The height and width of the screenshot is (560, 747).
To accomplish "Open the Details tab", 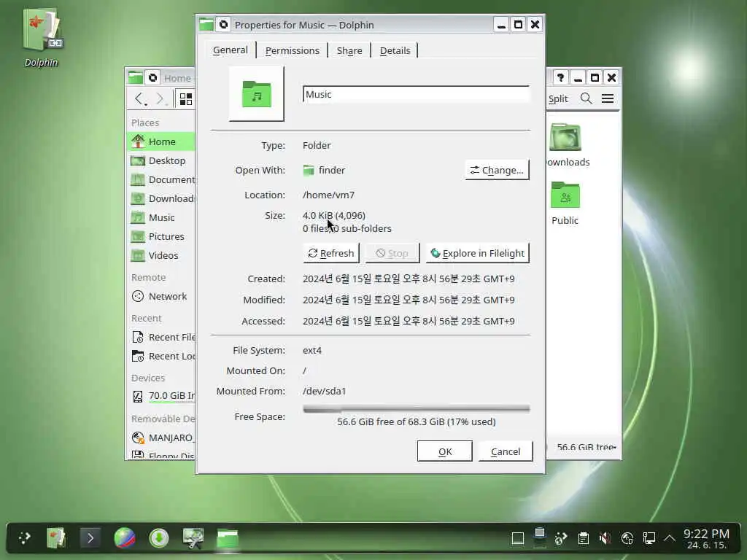I will pyautogui.click(x=395, y=50).
